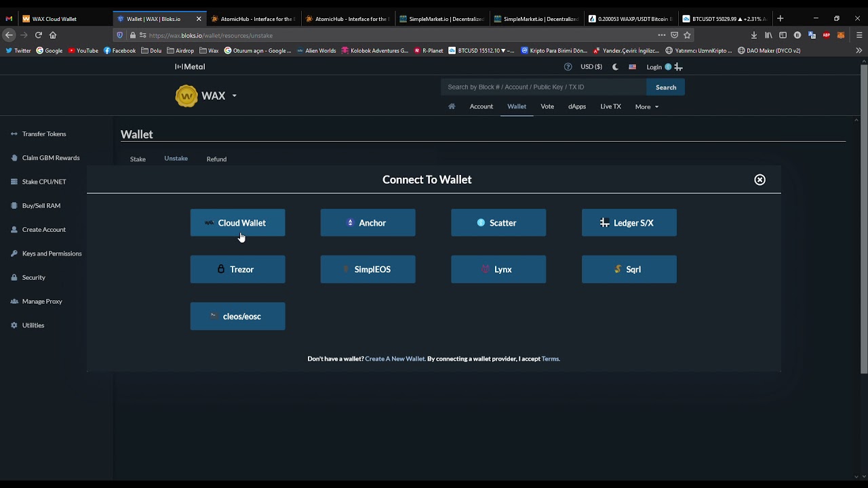
Task: Close the Wallet | WAX | Bloks.io tab
Action: (x=199, y=19)
